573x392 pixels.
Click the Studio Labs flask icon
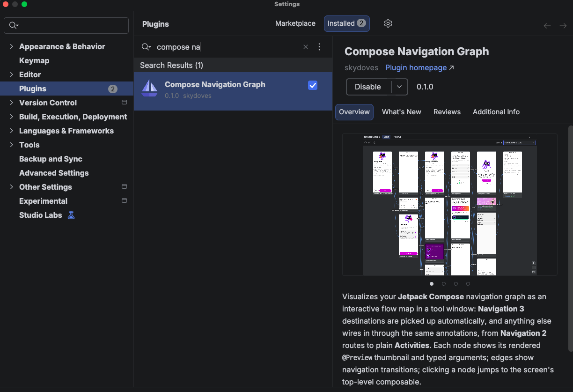click(x=71, y=215)
